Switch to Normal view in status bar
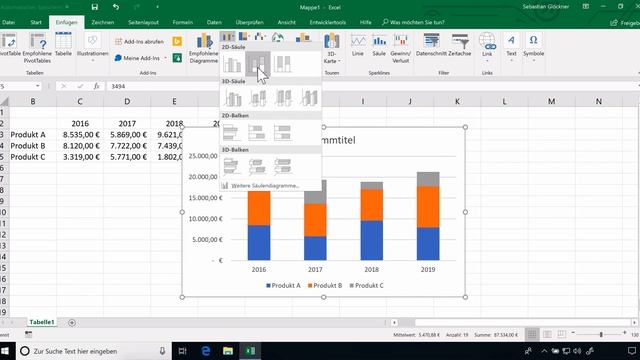The width and height of the screenshot is (640, 360). pos(532,335)
